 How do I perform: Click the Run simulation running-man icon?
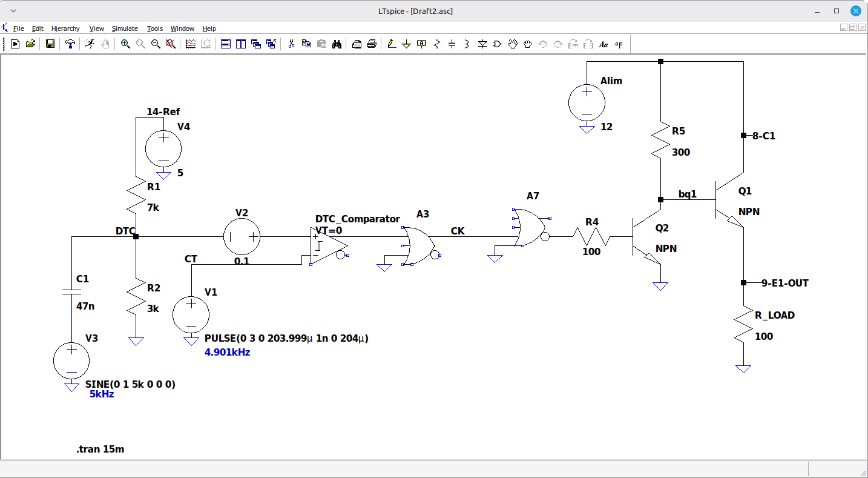[90, 44]
